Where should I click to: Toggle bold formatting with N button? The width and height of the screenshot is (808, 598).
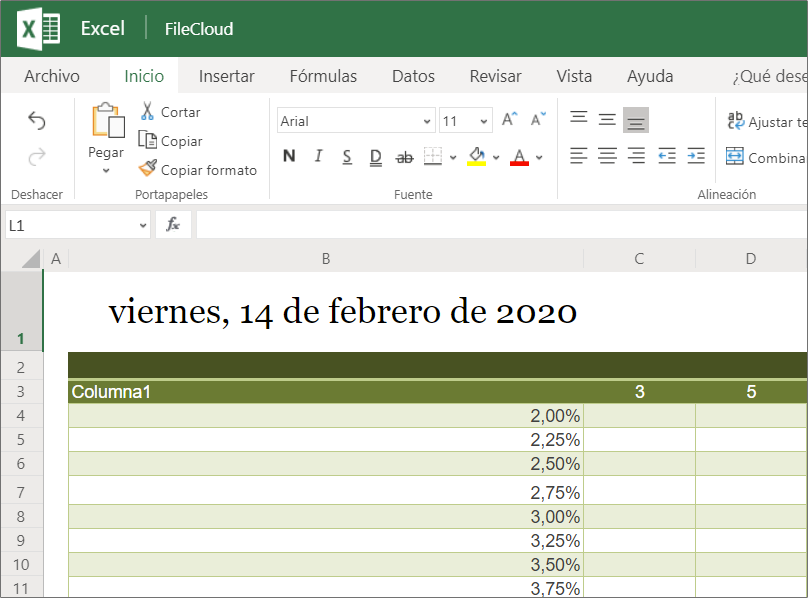(289, 157)
